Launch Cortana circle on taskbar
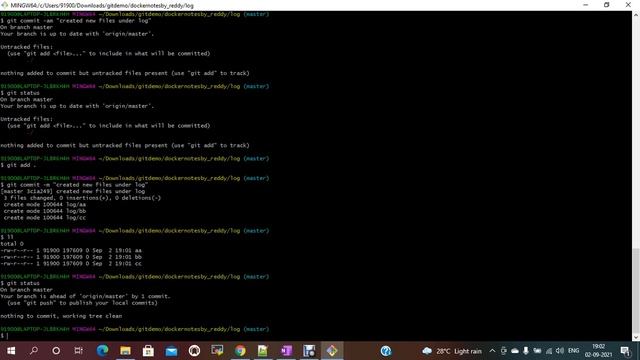The image size is (640, 360). [56, 351]
